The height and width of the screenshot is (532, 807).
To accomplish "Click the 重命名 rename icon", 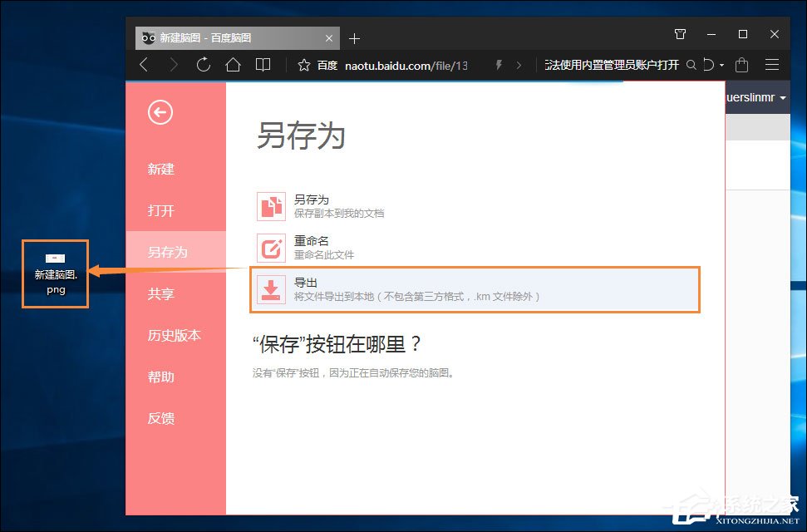I will [x=272, y=247].
